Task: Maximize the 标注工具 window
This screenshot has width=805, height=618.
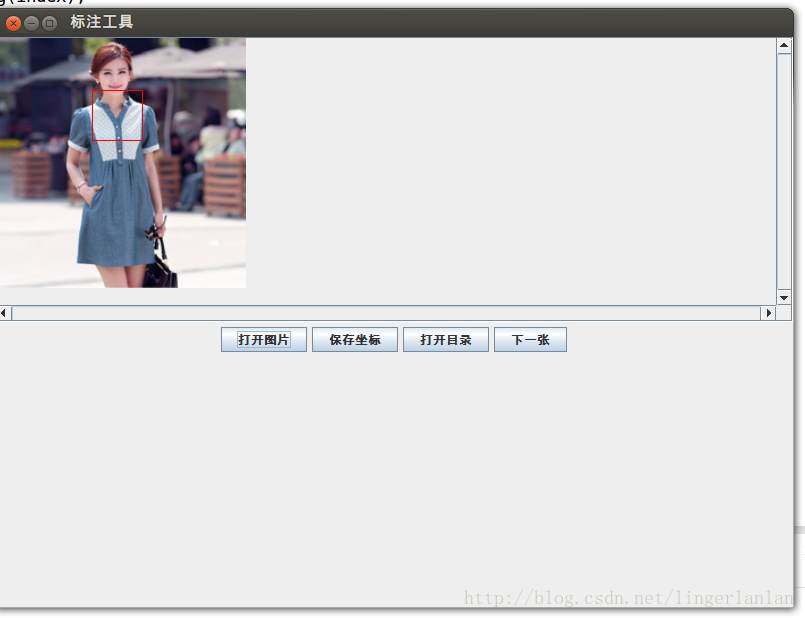Action: click(49, 23)
